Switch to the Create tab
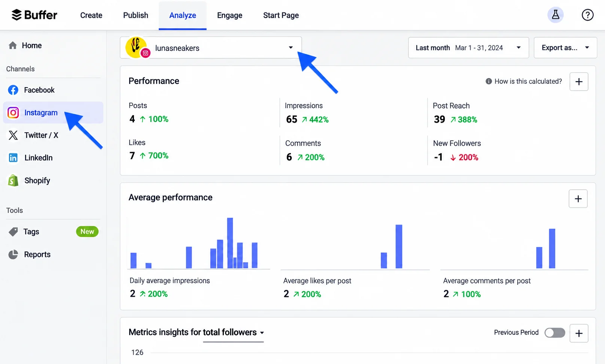Viewport: 605px width, 364px height. pyautogui.click(x=91, y=15)
